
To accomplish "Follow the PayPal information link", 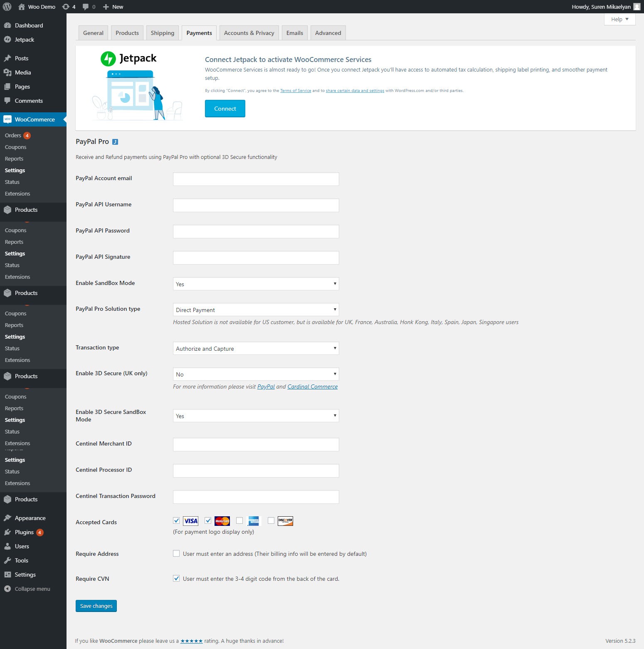I will 266,386.
